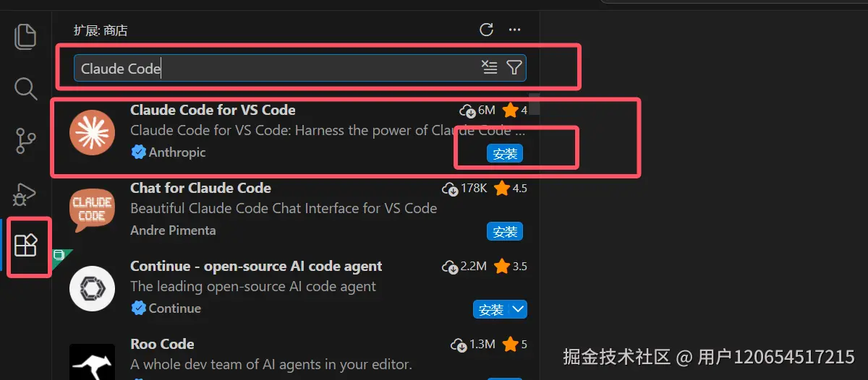Image resolution: width=868 pixels, height=380 pixels.
Task: Refresh the extensions marketplace list
Action: (487, 30)
